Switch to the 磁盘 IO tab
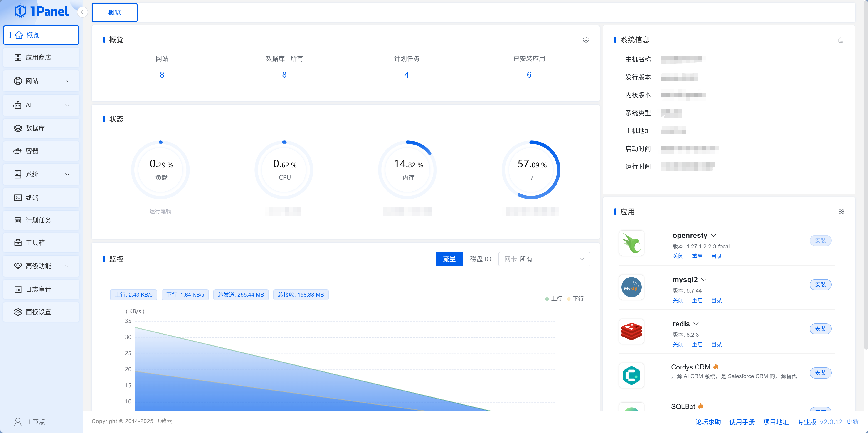Viewport: 868px width, 433px height. pyautogui.click(x=481, y=259)
